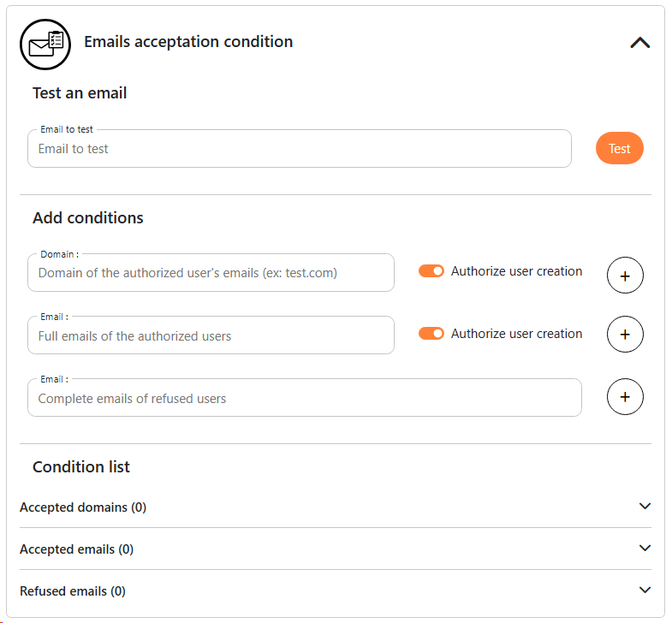672x623 pixels.
Task: Toggle Authorize user creation for domain
Action: click(x=431, y=271)
